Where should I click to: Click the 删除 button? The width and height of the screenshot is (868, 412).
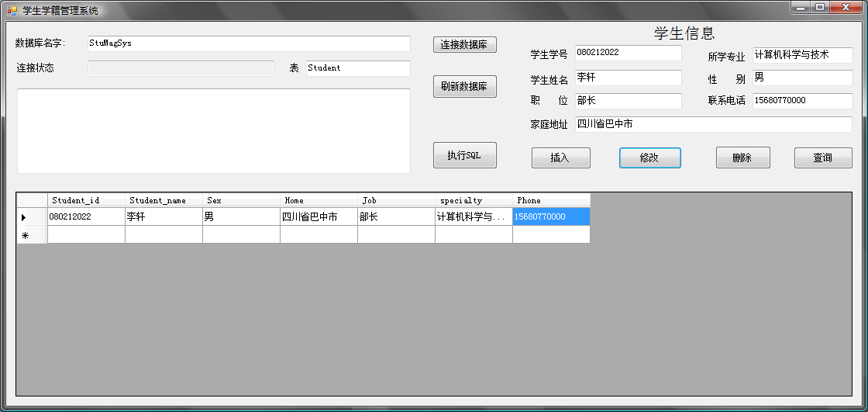click(x=742, y=158)
